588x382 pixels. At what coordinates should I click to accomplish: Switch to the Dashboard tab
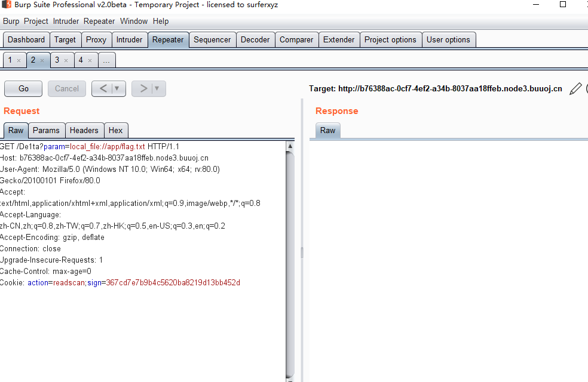coord(26,40)
